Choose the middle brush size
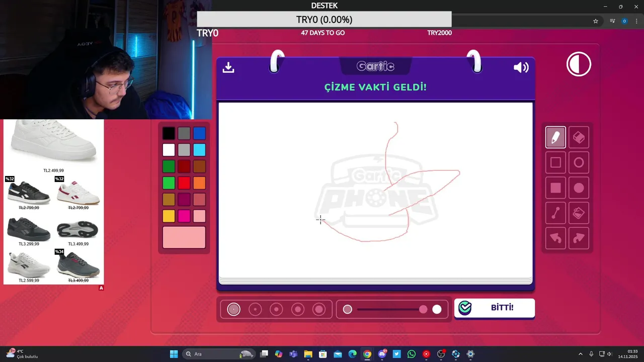 (276, 309)
